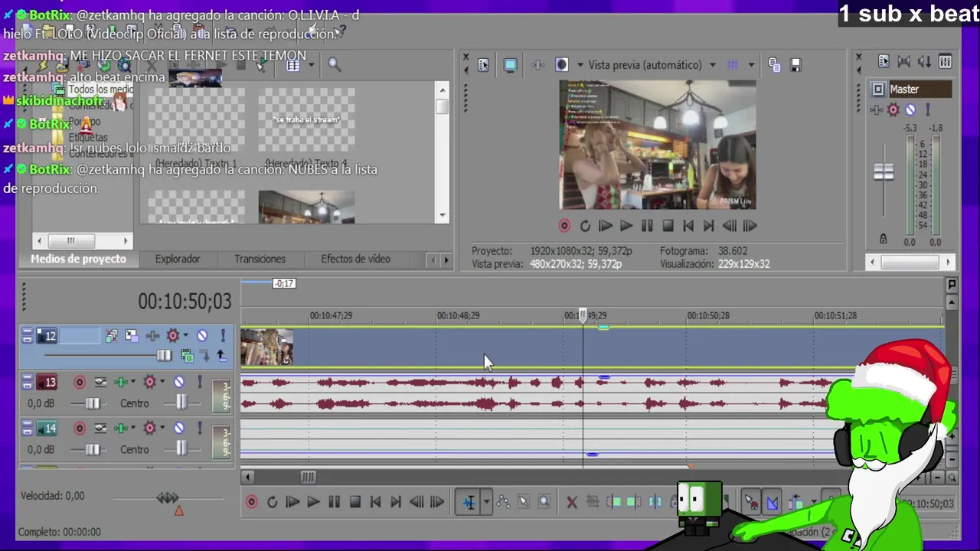Switch to Explorador tab
This screenshot has width=980, height=551.
tap(178, 259)
